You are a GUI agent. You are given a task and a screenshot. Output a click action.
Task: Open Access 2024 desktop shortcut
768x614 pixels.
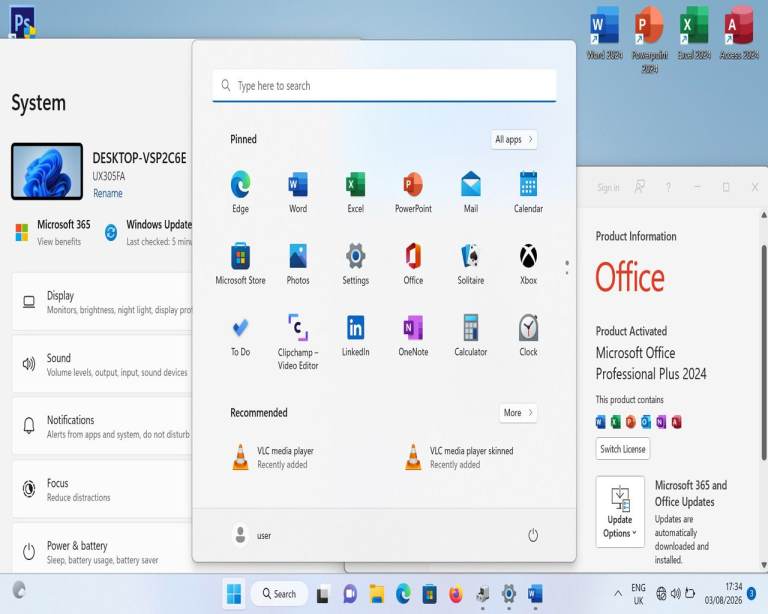tap(739, 33)
